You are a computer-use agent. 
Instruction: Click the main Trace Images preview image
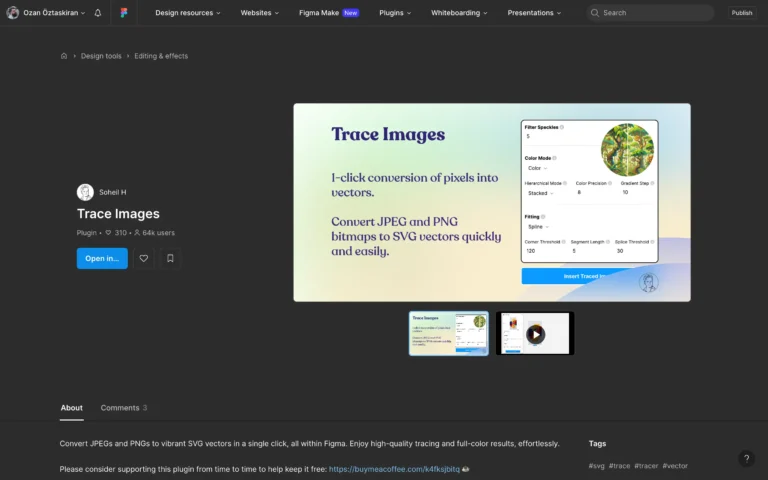point(492,202)
